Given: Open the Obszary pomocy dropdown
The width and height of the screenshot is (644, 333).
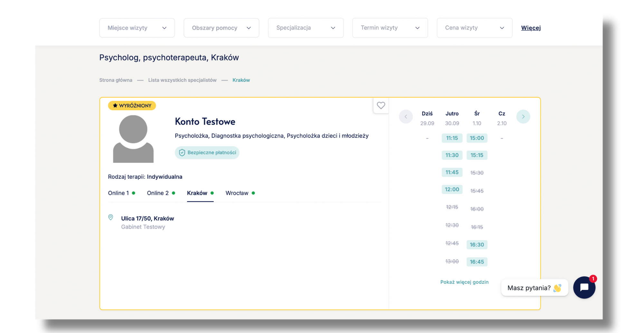Looking at the screenshot, I should coord(221,28).
